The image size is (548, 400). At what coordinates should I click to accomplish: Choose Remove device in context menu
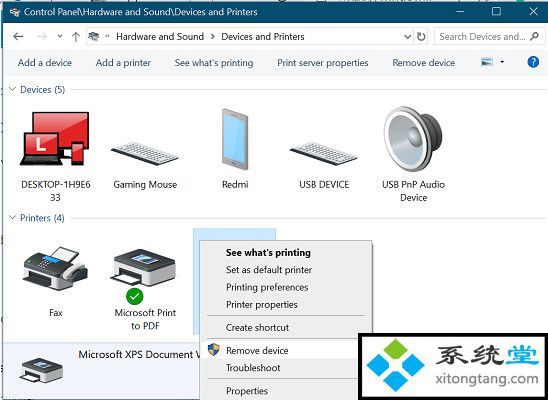tap(257, 350)
